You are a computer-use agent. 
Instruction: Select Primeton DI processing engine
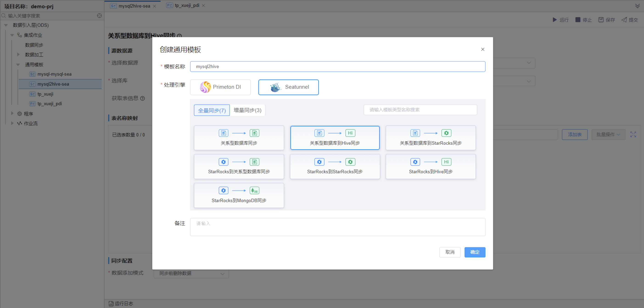[220, 87]
